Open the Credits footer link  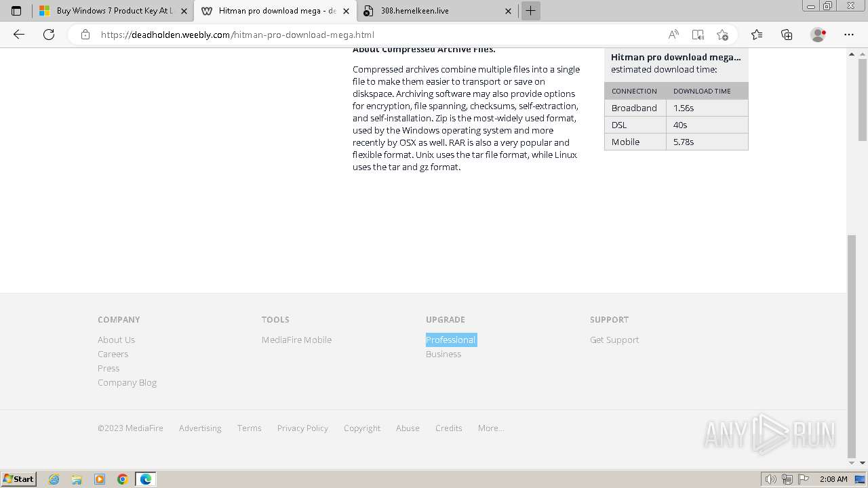(x=448, y=428)
